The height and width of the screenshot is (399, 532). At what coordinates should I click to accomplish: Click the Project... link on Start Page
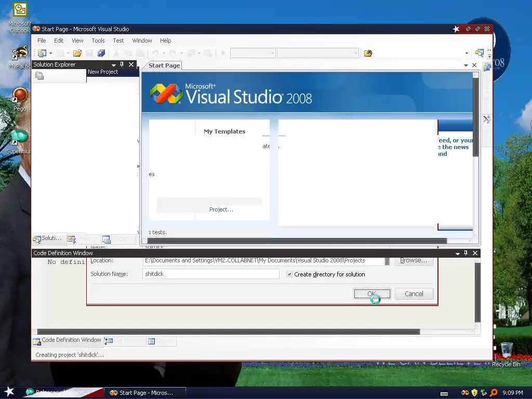coord(221,209)
